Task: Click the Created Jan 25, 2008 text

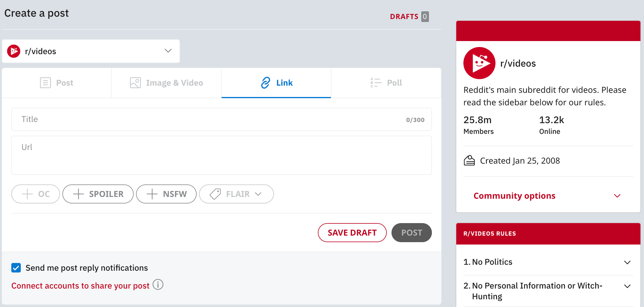Action: click(x=520, y=161)
